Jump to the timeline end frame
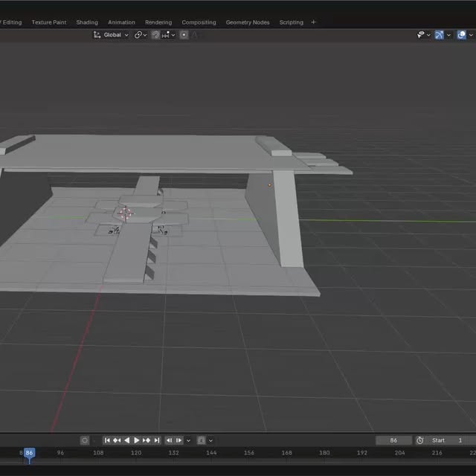476x476 pixels. (157, 440)
